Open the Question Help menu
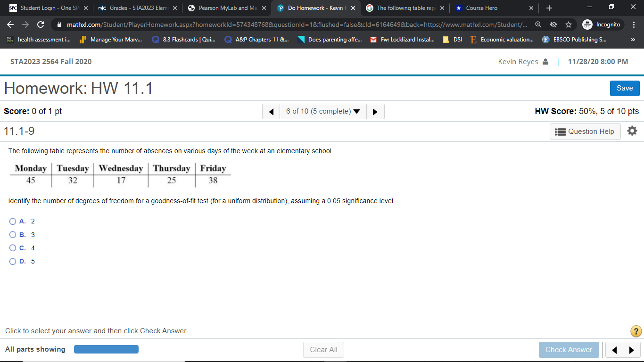 (585, 132)
